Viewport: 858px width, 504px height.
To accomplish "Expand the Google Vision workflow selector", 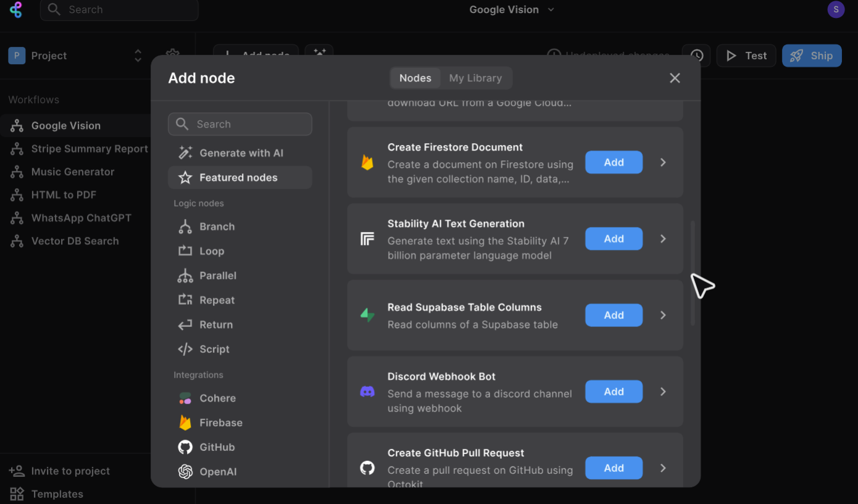I will click(x=550, y=10).
